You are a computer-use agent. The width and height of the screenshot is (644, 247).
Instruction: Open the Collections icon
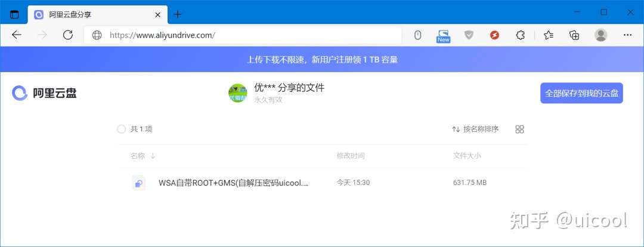pos(574,35)
